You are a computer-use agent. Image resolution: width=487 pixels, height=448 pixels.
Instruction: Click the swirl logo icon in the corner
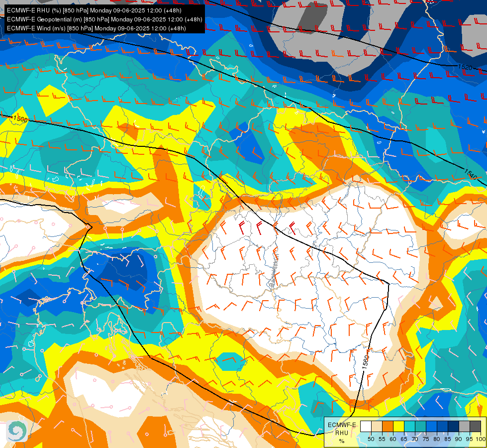pyautogui.click(x=17, y=431)
